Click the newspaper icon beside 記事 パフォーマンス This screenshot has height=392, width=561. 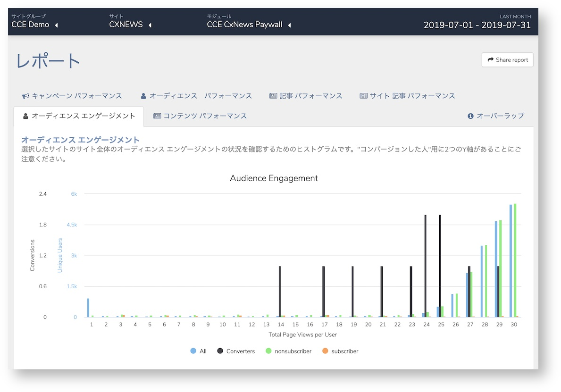pyautogui.click(x=273, y=96)
